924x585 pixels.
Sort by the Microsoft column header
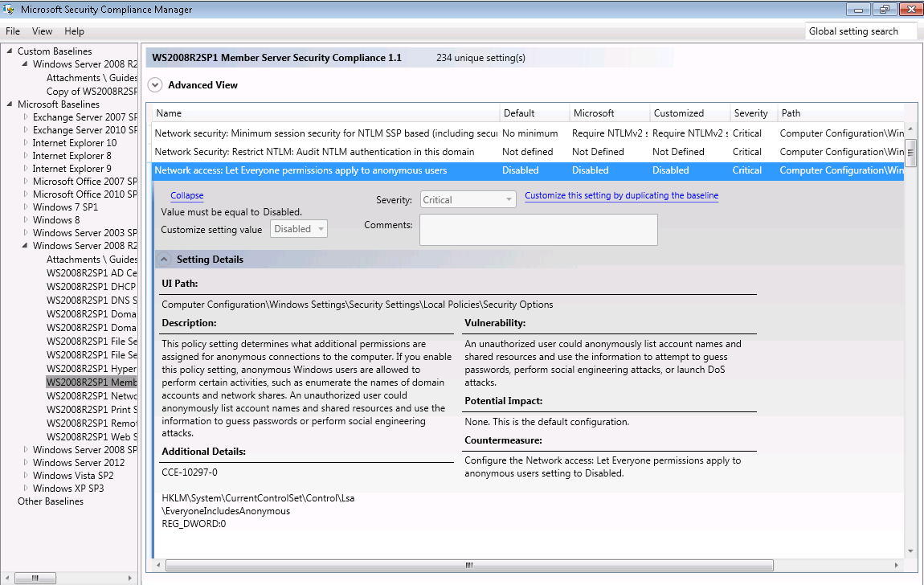(x=610, y=113)
